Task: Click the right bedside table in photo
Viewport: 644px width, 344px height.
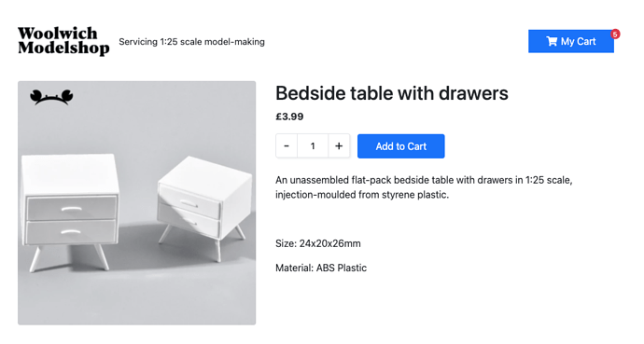Action: pyautogui.click(x=204, y=208)
